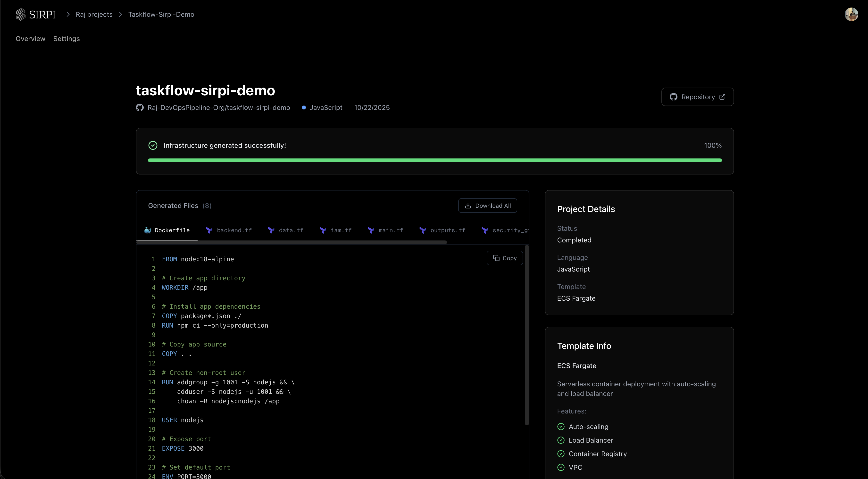Click the Auto-scaling feature check icon
The height and width of the screenshot is (479, 868).
click(561, 427)
